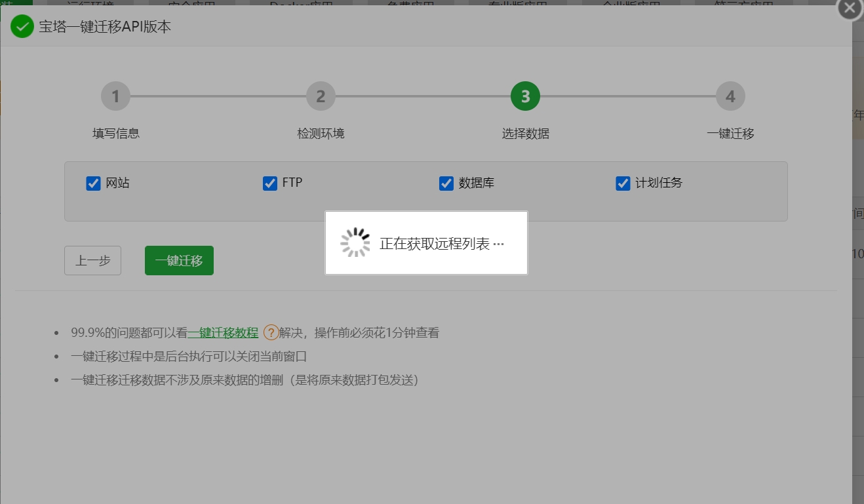Uncheck the FTP checkbox
The width and height of the screenshot is (864, 504).
click(x=269, y=183)
